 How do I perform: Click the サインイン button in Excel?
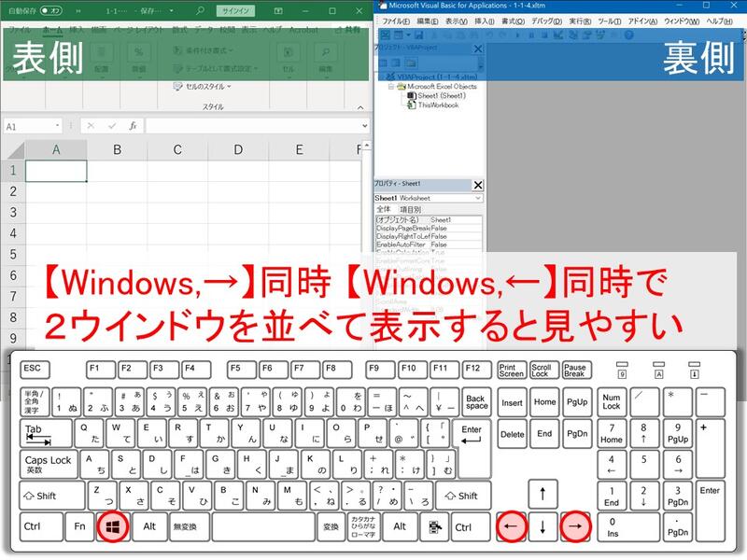[235, 10]
